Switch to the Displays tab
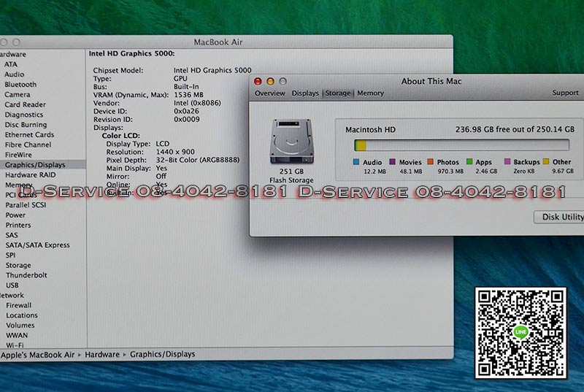Viewport: 584px width, 392px height. click(x=305, y=93)
